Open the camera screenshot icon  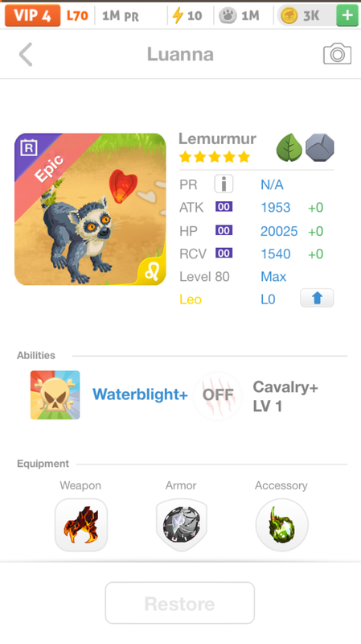[x=337, y=54]
